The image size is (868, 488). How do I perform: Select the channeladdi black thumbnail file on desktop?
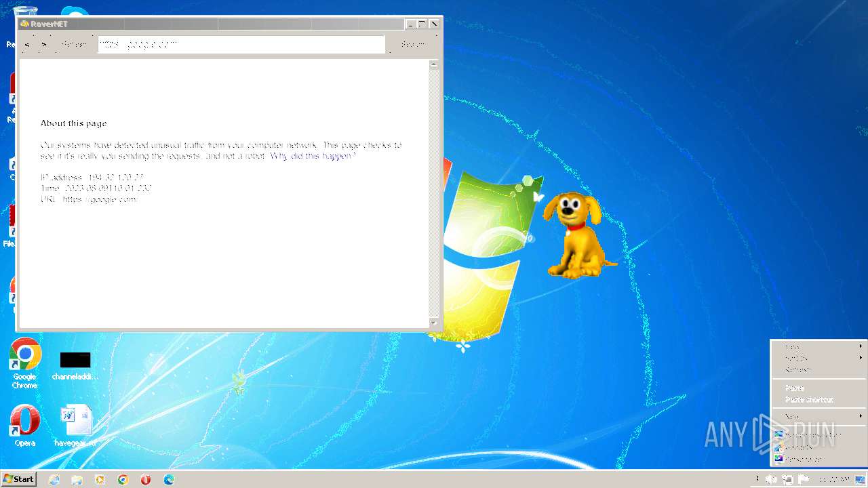[75, 365]
